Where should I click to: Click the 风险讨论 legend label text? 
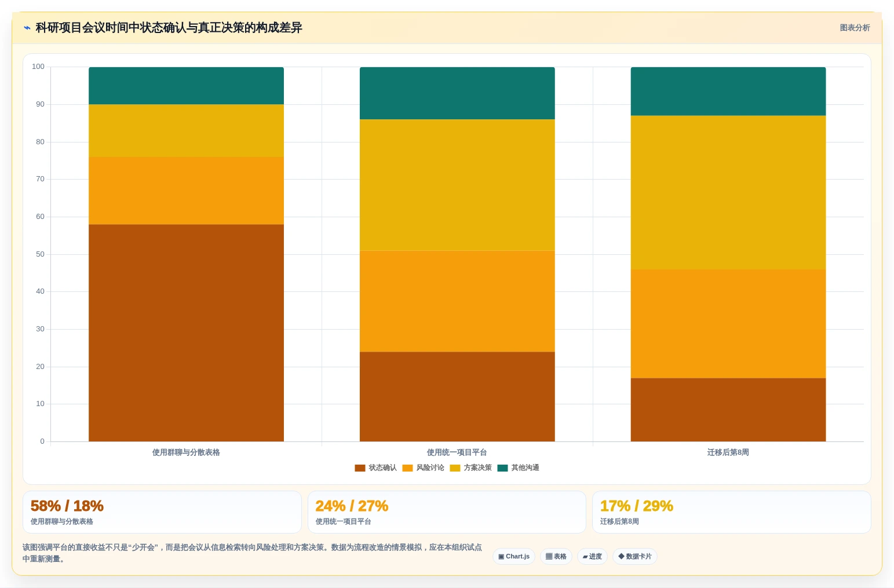[430, 468]
